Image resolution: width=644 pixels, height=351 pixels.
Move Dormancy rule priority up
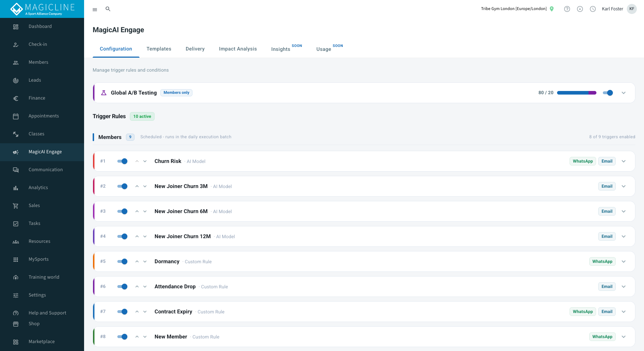(137, 261)
